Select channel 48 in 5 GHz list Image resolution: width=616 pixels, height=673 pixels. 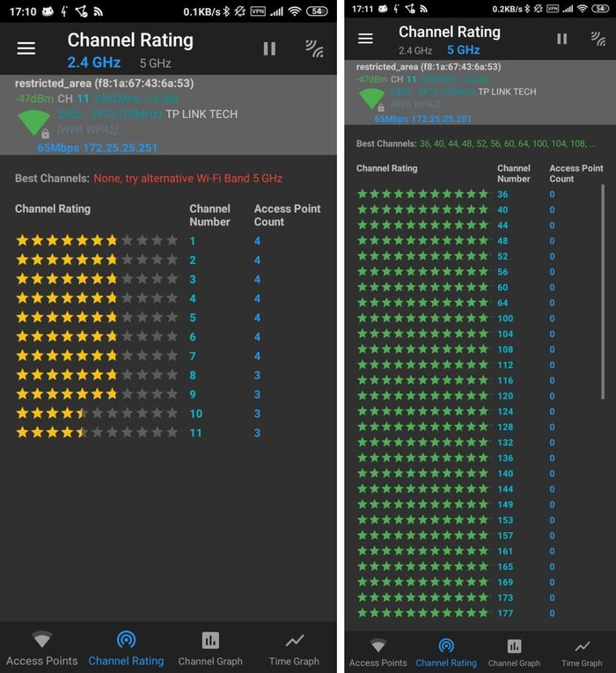(502, 241)
